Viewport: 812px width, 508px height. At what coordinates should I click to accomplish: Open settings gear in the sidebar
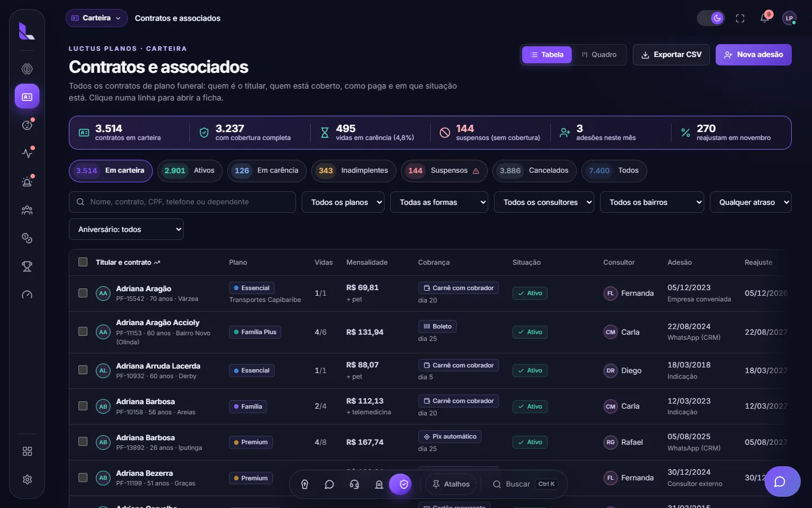[x=27, y=480]
